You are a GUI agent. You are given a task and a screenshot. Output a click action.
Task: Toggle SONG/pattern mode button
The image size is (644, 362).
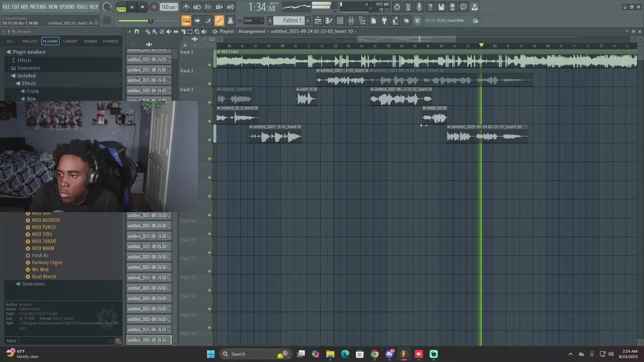(x=121, y=7)
